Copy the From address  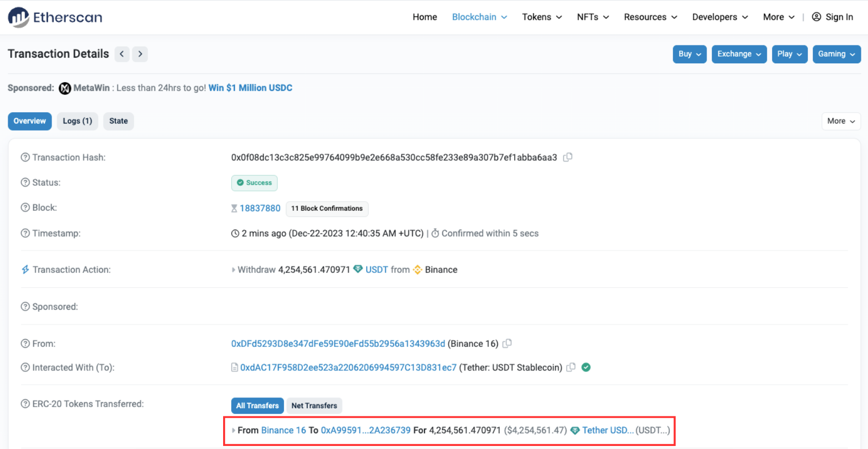click(x=507, y=343)
